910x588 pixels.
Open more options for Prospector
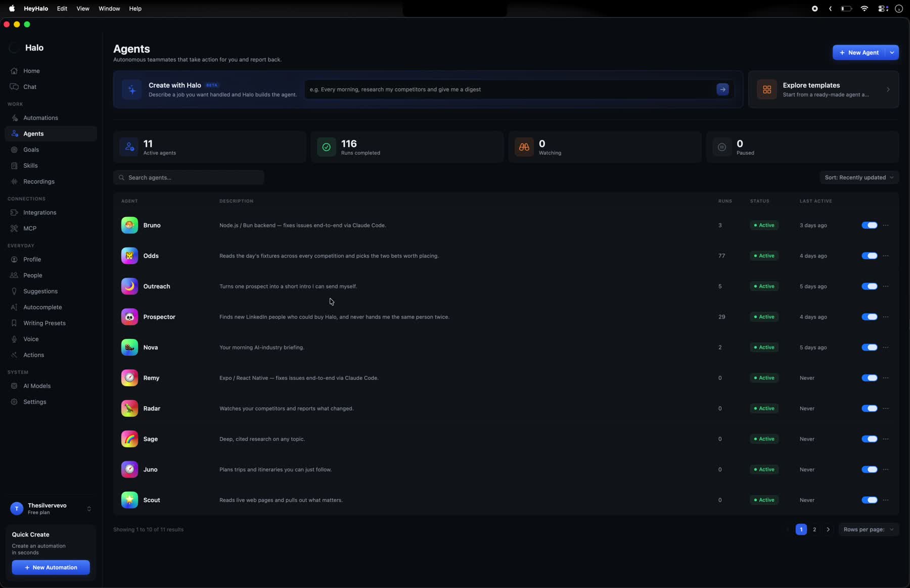[886, 317]
